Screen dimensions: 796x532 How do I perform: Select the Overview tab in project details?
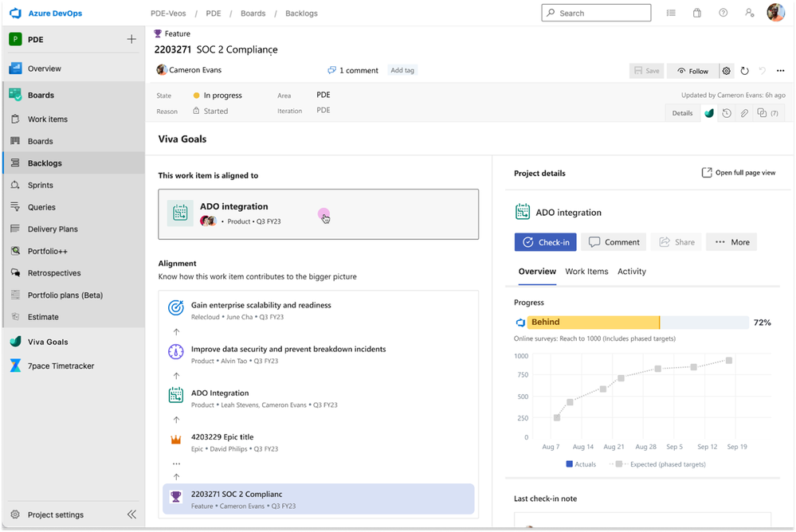pyautogui.click(x=537, y=271)
